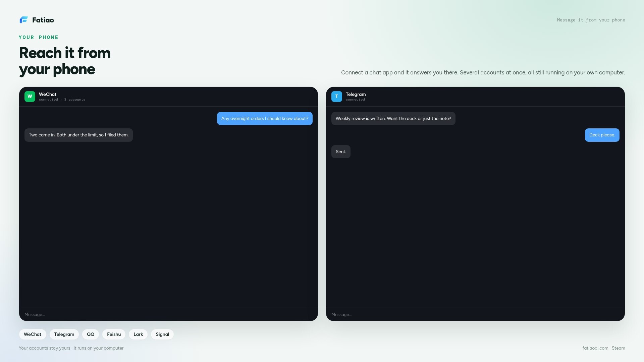Select the QQ platform chip
This screenshot has width=644, height=362.
(x=91, y=334)
